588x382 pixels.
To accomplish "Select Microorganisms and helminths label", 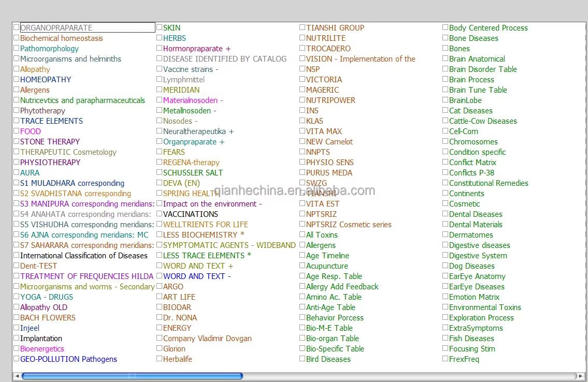I will pos(70,59).
